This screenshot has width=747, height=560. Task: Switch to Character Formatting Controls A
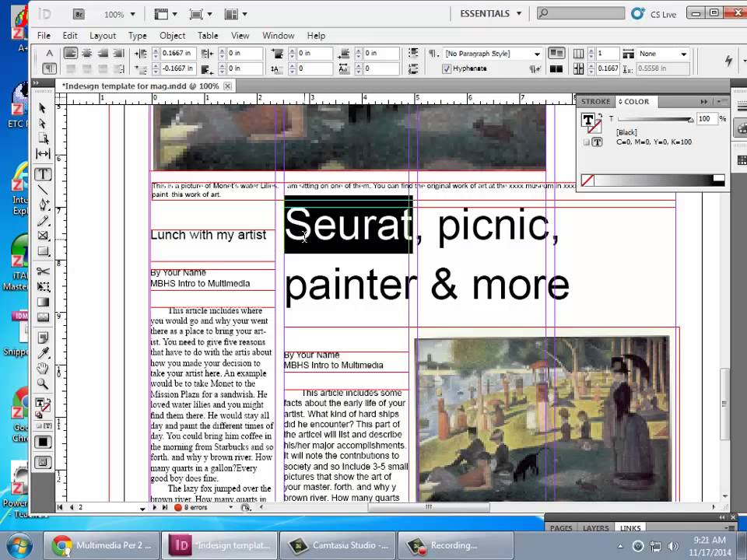click(49, 54)
